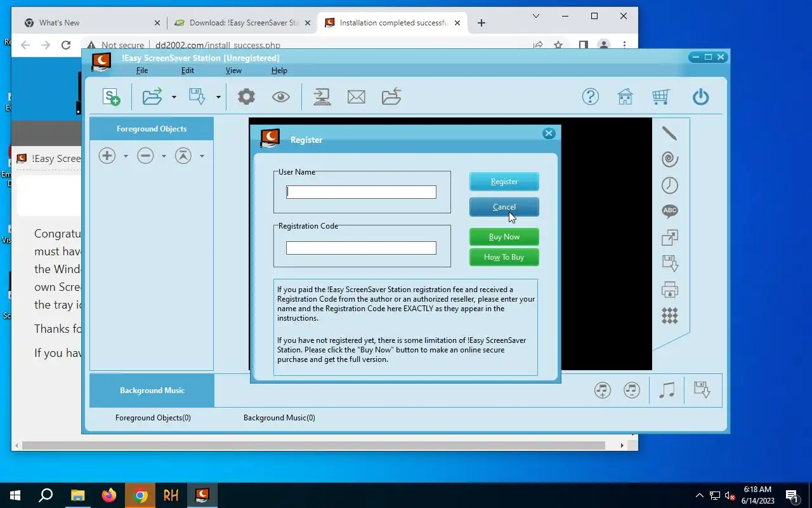Switch to Download !Easy ScreenSaver Chrome tab
Viewport: 812px width, 508px height.
[x=241, y=23]
